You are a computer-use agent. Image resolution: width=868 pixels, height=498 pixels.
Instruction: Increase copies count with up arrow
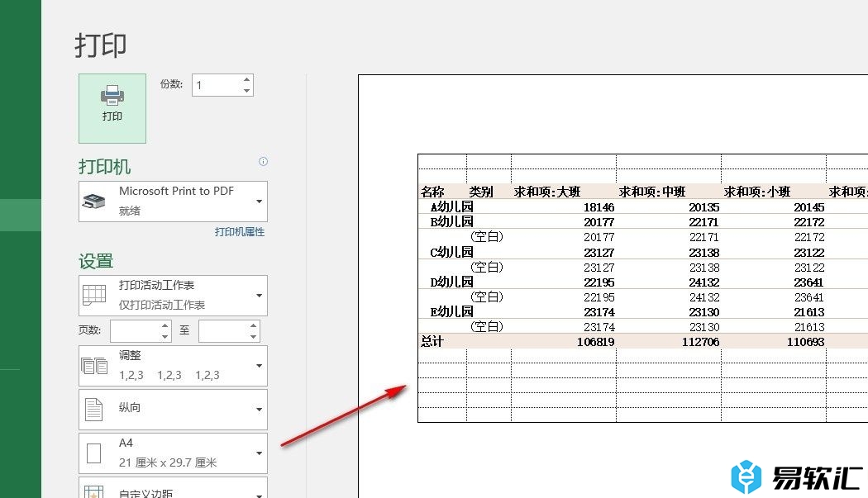click(x=247, y=79)
